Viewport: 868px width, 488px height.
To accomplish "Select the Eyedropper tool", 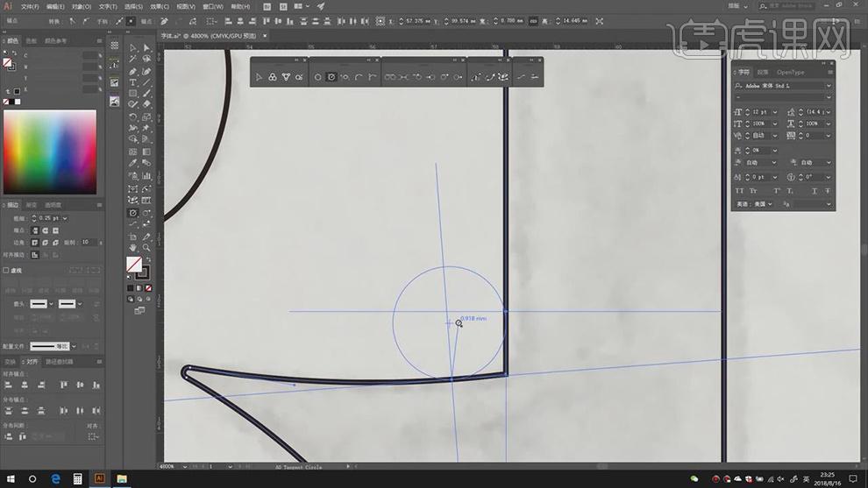I will (x=133, y=163).
